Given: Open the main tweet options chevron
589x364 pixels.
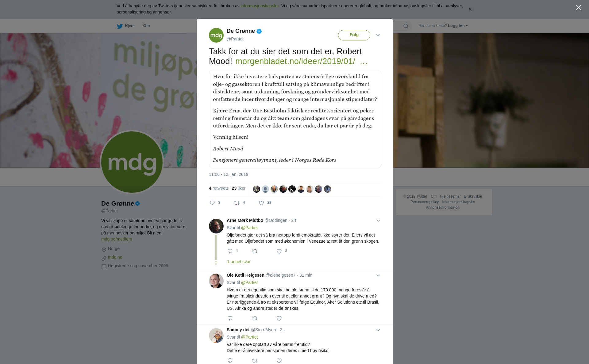Looking at the screenshot, I should (x=378, y=35).
